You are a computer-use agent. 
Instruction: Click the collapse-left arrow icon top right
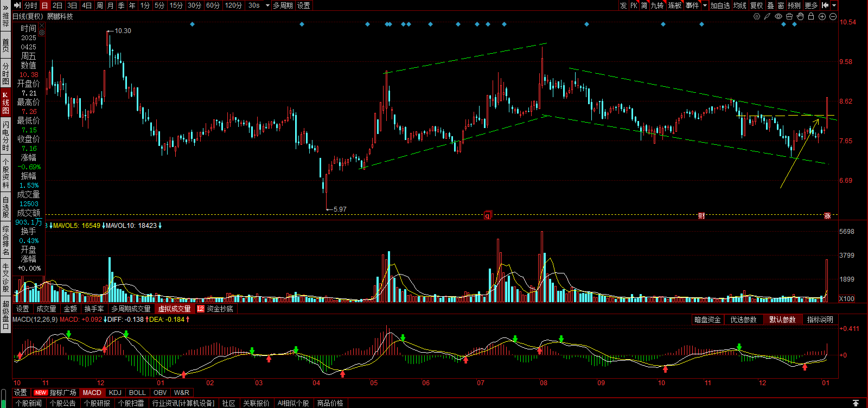825,5
